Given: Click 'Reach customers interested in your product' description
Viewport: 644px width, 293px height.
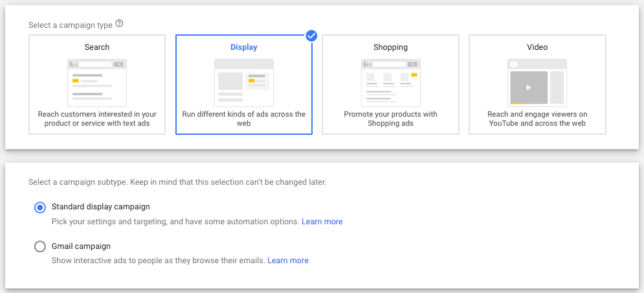Looking at the screenshot, I should (x=97, y=119).
